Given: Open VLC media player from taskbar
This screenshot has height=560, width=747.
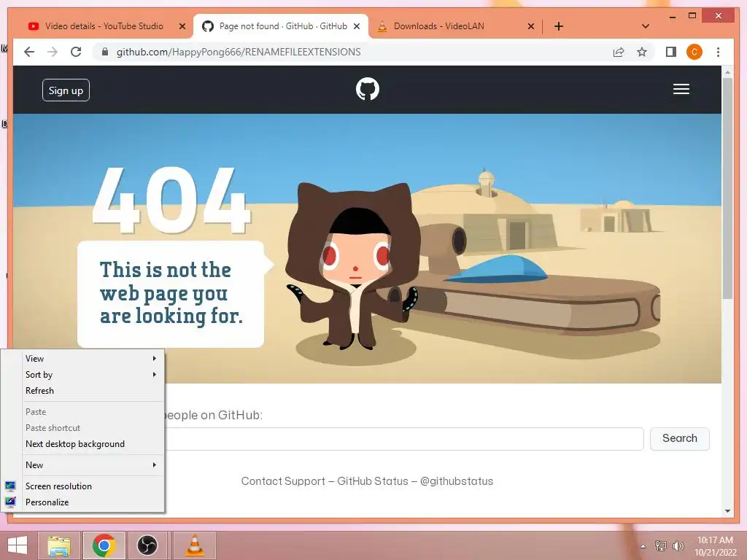Looking at the screenshot, I should click(x=194, y=545).
